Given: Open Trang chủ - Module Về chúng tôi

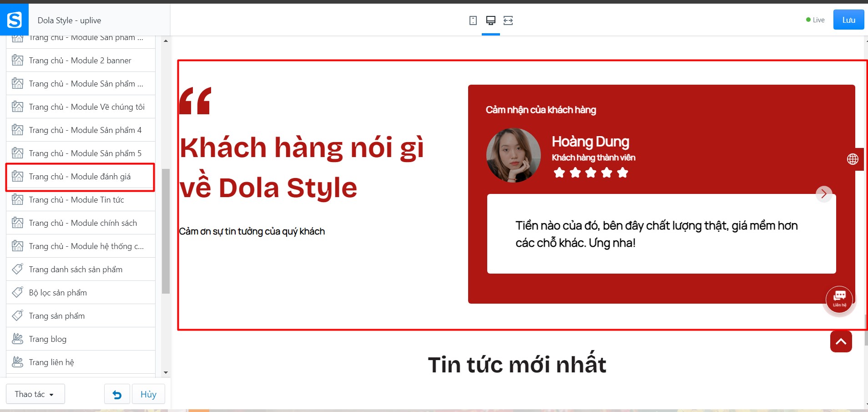Looking at the screenshot, I should tap(81, 107).
